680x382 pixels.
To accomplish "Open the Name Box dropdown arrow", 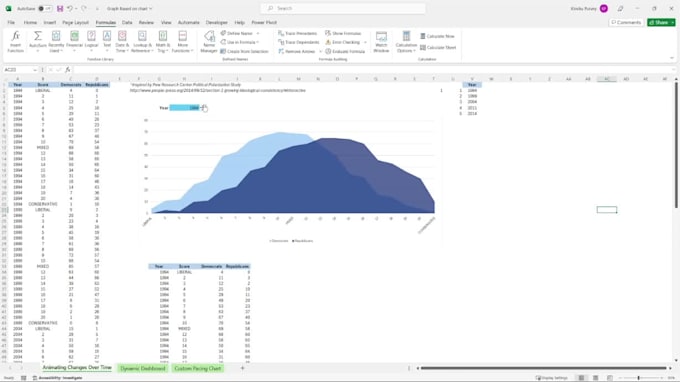I will pyautogui.click(x=34, y=70).
